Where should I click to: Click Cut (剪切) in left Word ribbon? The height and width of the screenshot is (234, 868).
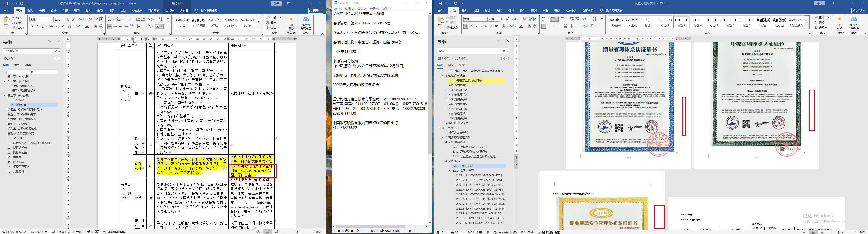pyautogui.click(x=17, y=17)
